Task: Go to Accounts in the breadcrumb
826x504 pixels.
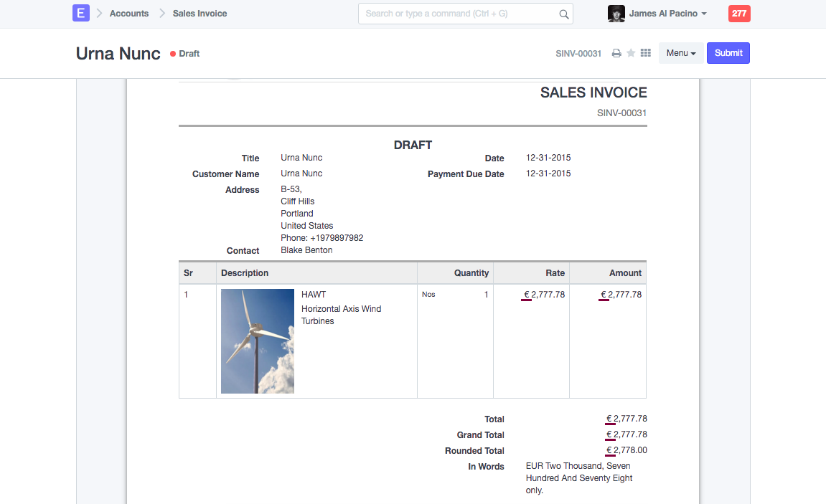Action: [x=129, y=14]
